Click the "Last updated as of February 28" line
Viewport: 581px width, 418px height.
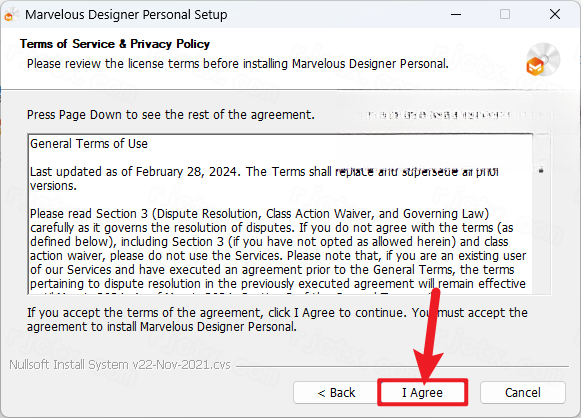coord(264,179)
